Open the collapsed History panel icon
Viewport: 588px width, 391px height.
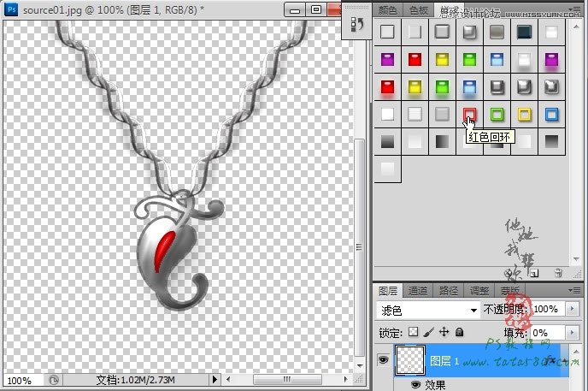click(x=356, y=24)
